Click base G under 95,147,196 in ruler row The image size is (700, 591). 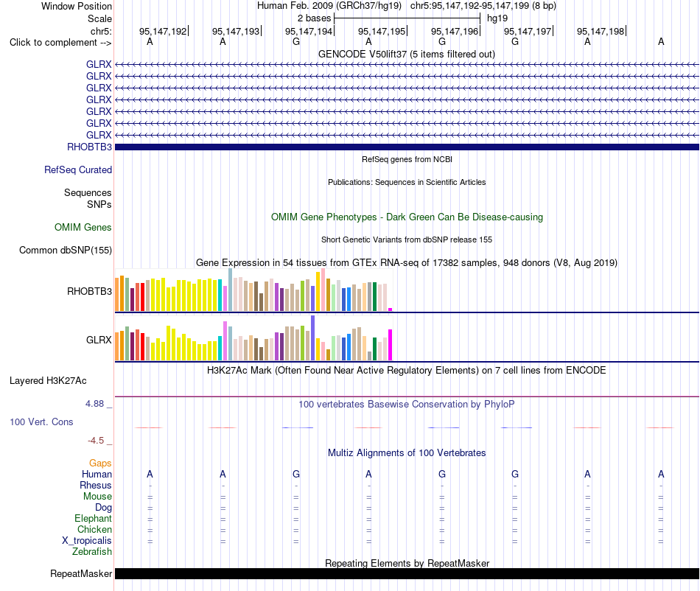tap(442, 42)
